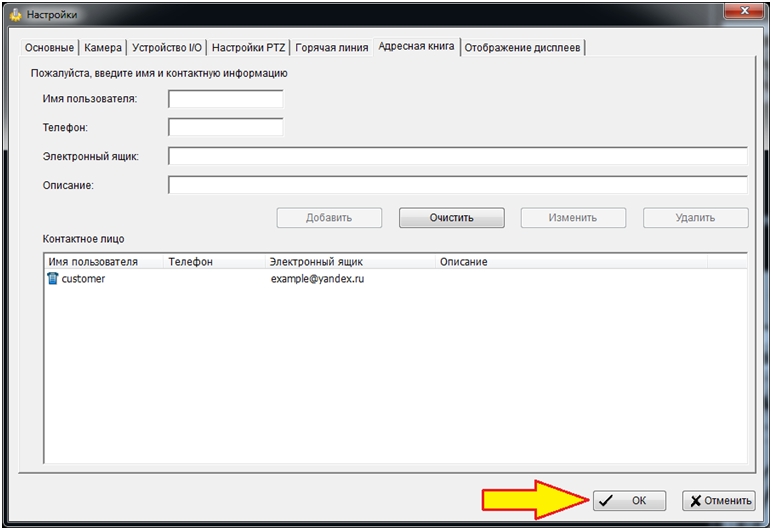Confirm settings with the OK button
The width and height of the screenshot is (772, 530).
629,501
